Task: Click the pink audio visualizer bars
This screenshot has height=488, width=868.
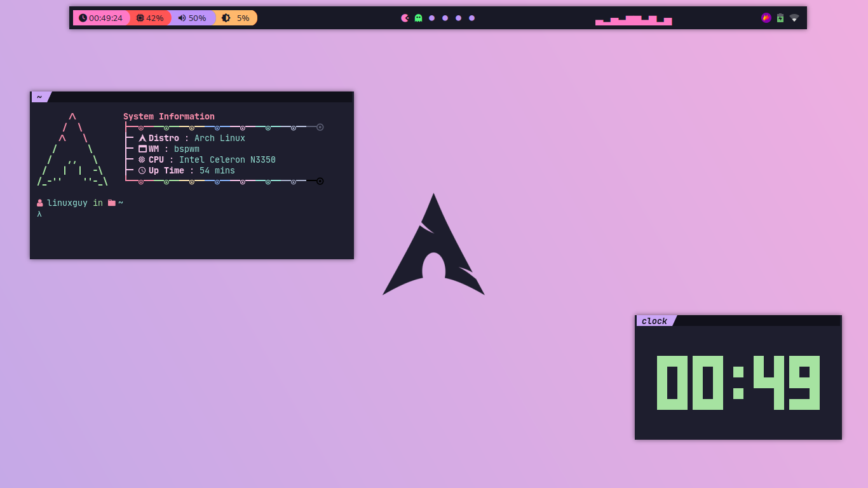Action: 633,19
